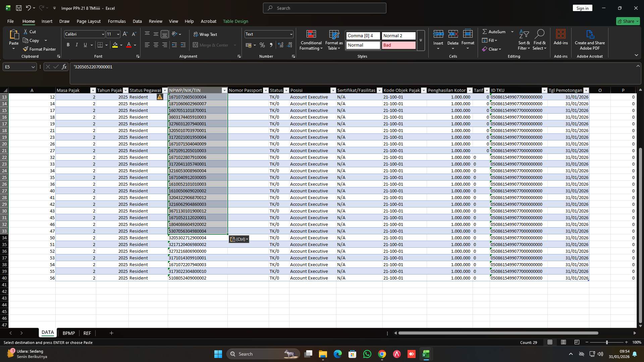Click the Increase Decimal icon
Image resolution: width=644 pixels, height=362 pixels.
point(281,45)
